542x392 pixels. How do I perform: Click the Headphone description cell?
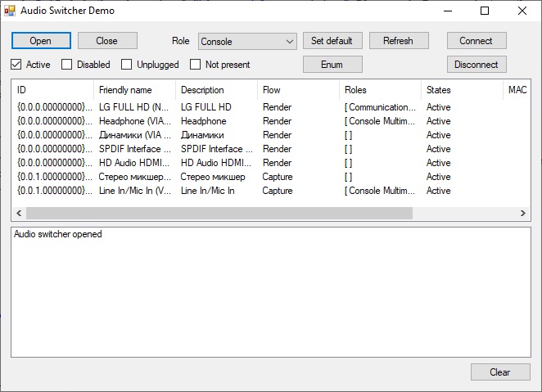[204, 121]
